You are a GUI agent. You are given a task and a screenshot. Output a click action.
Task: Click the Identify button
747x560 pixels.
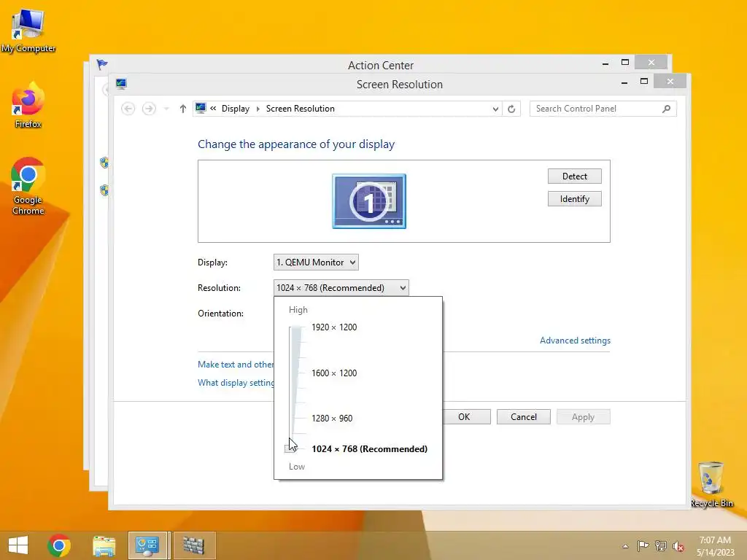[575, 199]
